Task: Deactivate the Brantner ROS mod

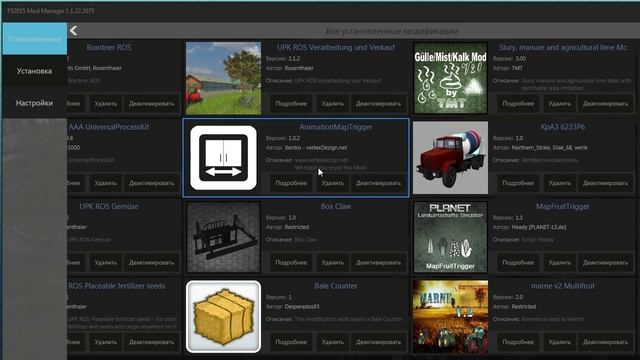Action: coord(151,104)
